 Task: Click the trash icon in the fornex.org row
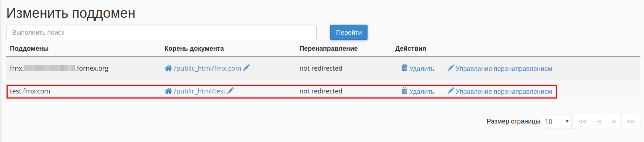pyautogui.click(x=405, y=68)
